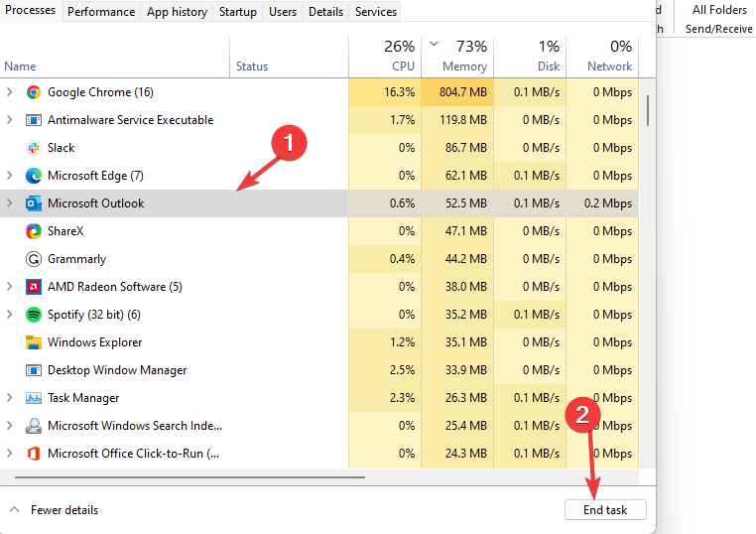Click the Microsoft Edge process icon
The width and height of the screenshot is (756, 534).
pos(34,176)
